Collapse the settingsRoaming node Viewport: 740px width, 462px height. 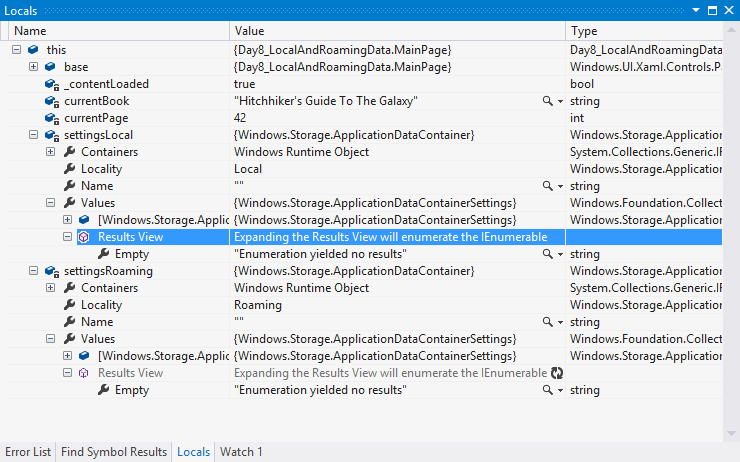click(34, 271)
